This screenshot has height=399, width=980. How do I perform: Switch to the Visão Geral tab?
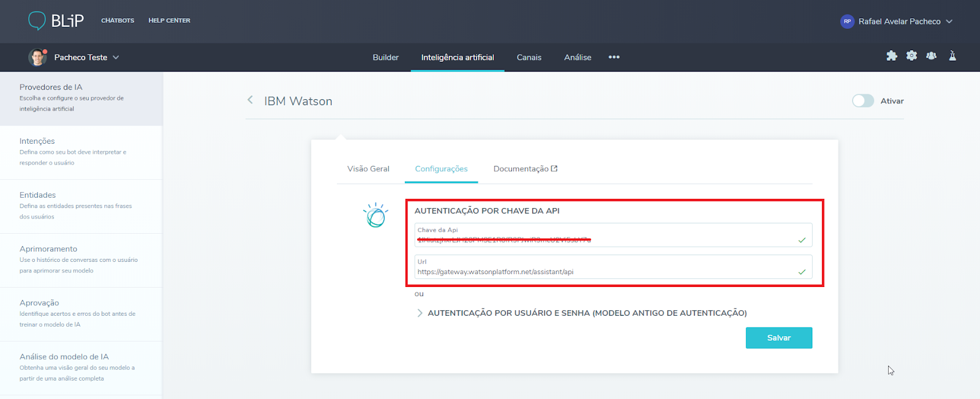368,169
